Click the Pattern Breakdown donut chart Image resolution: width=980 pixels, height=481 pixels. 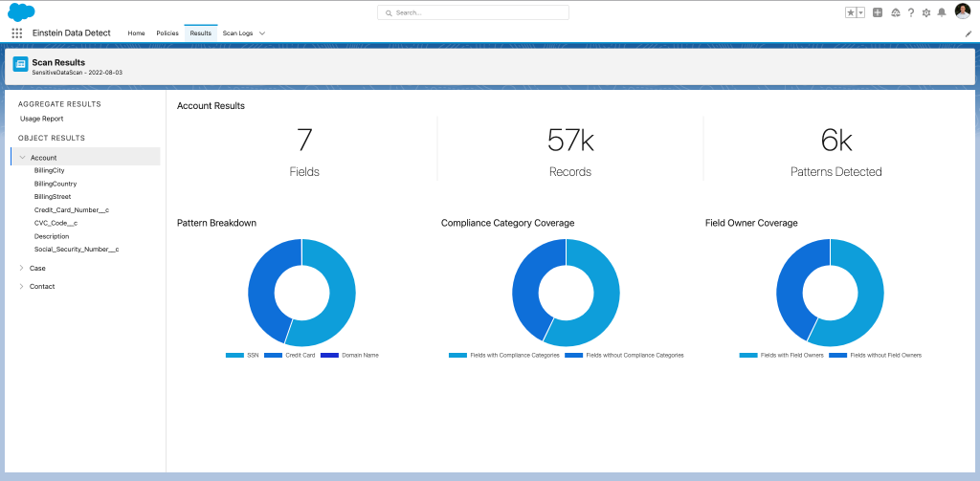point(301,293)
